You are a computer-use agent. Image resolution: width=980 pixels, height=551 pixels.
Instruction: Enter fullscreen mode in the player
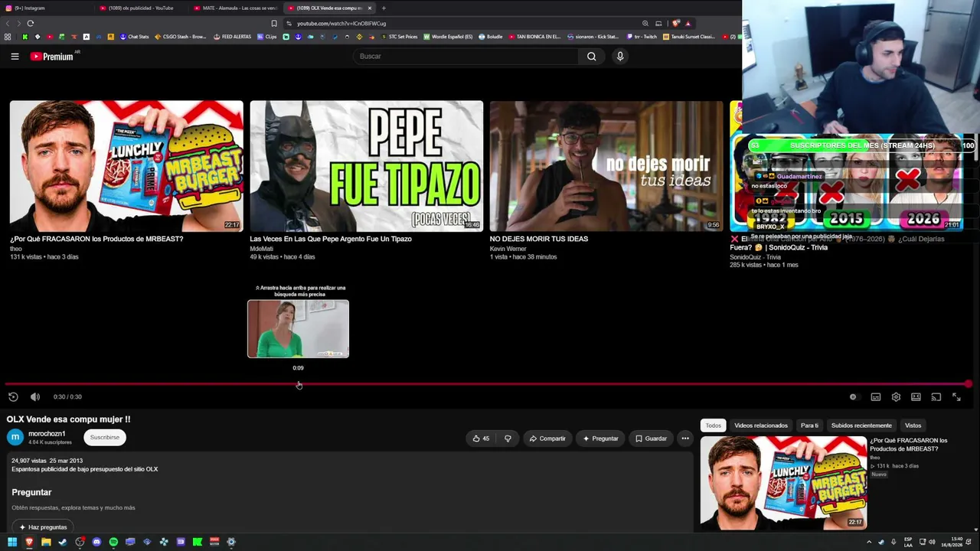(x=956, y=397)
